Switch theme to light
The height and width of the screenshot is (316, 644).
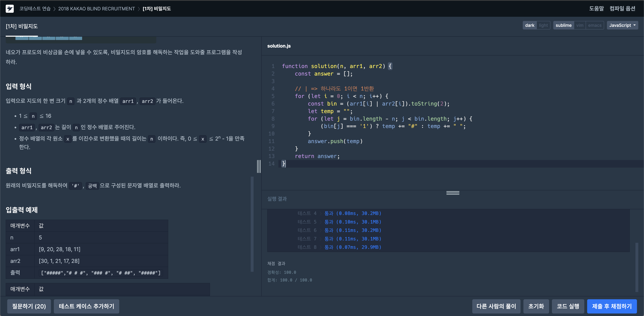(x=543, y=25)
